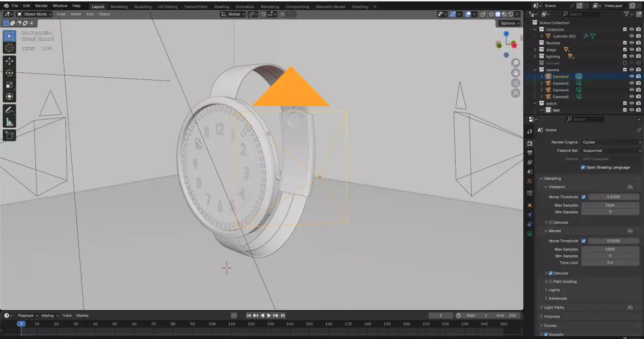Hide stage collection using eye icon

pos(632,49)
